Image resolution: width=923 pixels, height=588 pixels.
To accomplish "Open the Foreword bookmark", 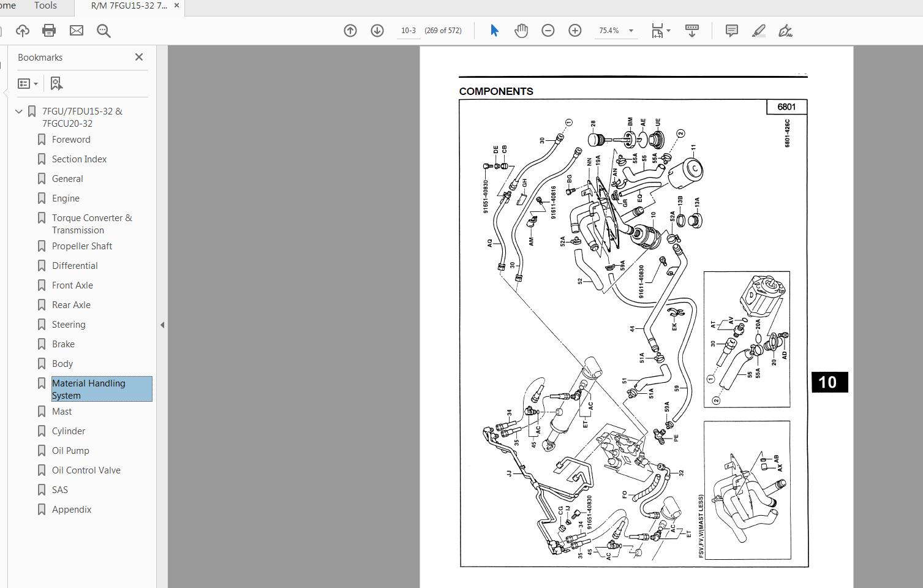I will coord(71,140).
